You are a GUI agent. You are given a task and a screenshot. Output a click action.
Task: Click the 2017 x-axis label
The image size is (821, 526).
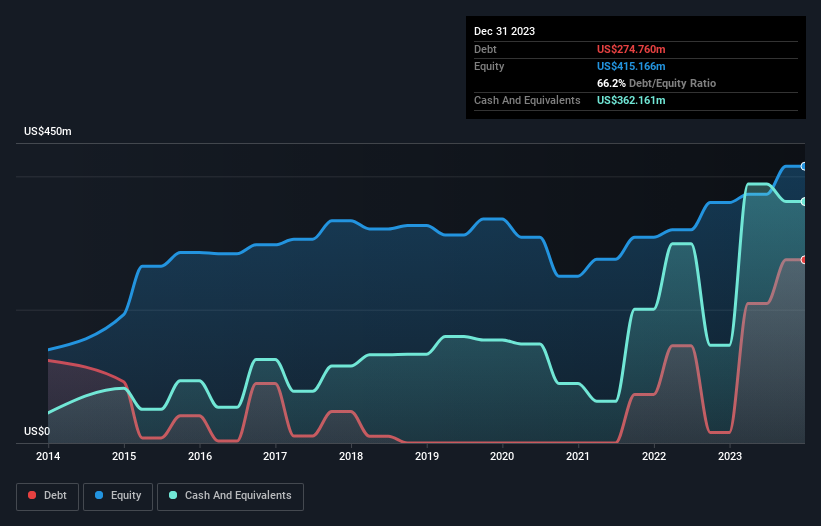(x=275, y=456)
